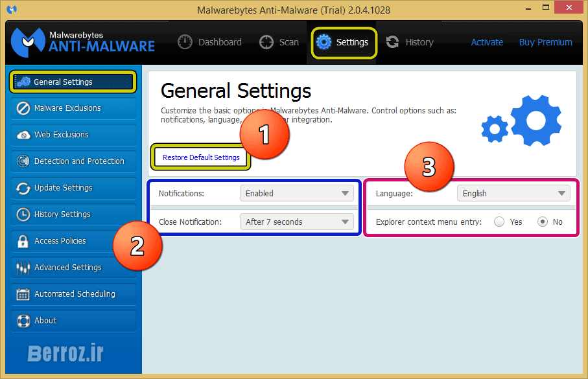The width and height of the screenshot is (588, 379).
Task: Click the Detection and Protection radar icon
Action: [x=23, y=161]
